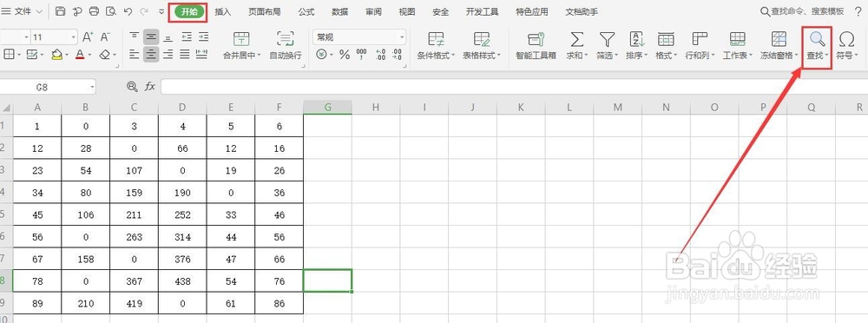Select the cell containing 419

(x=134, y=304)
